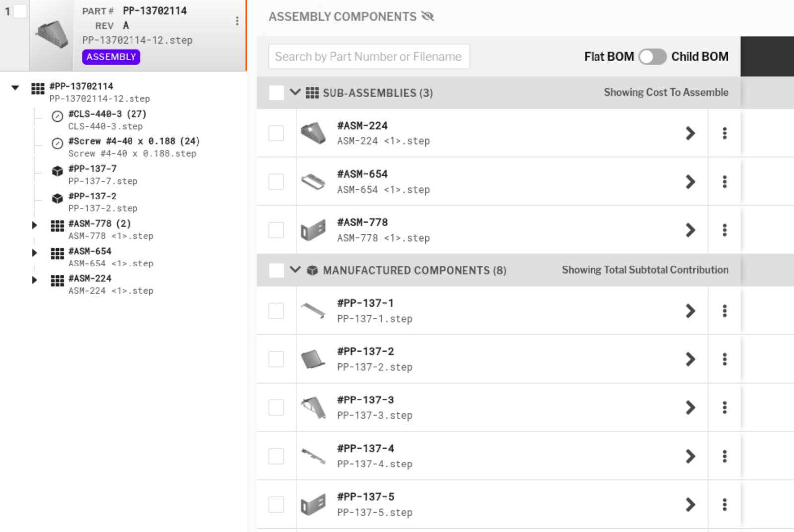Click the purple ASSEMBLY badge

[x=111, y=57]
